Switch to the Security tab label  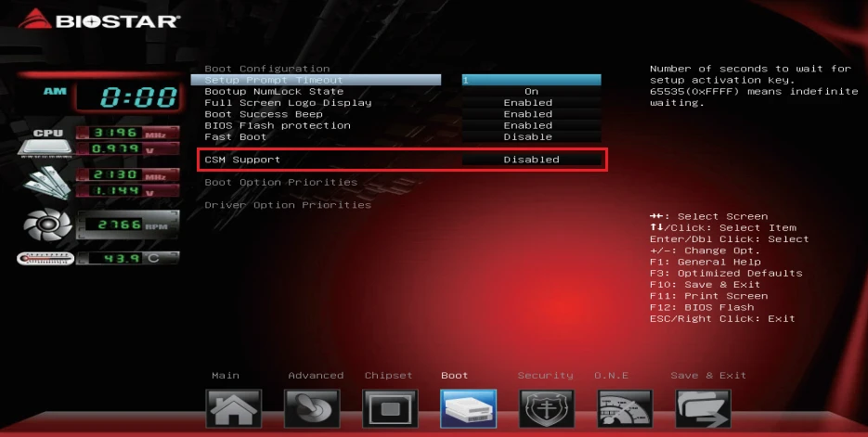(545, 376)
